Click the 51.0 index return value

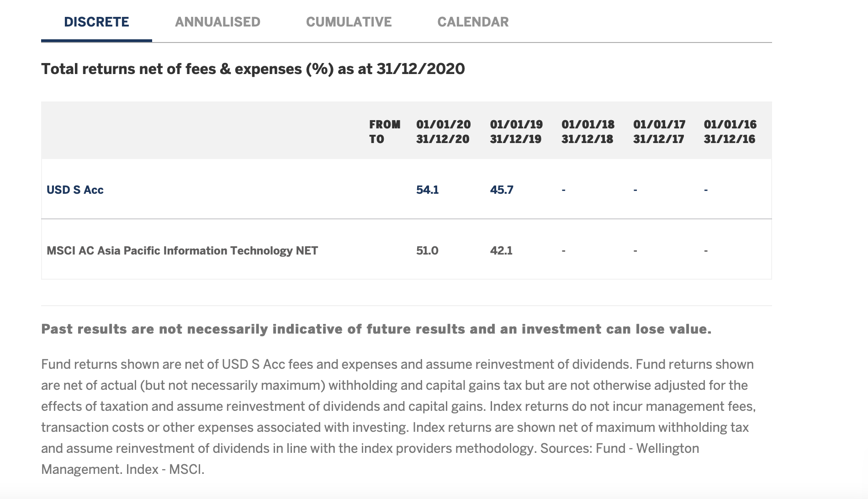click(x=427, y=250)
